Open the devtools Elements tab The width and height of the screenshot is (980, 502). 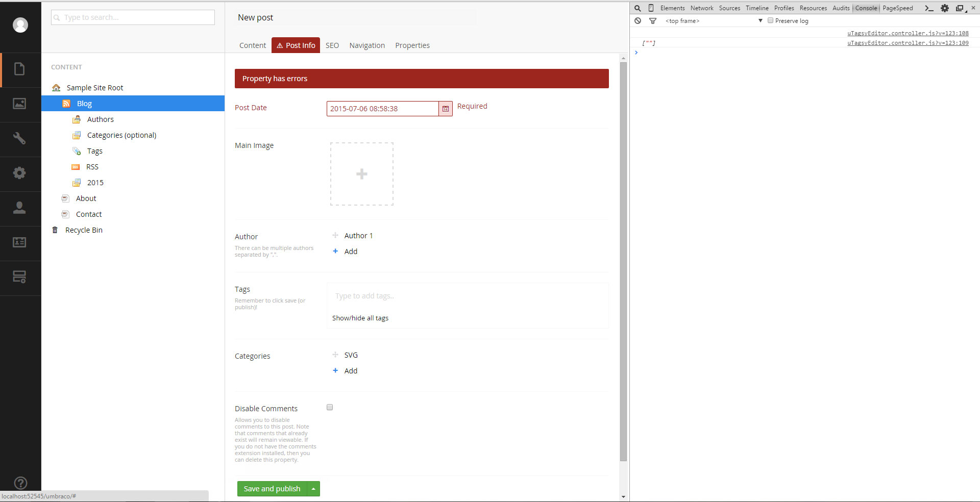[673, 8]
